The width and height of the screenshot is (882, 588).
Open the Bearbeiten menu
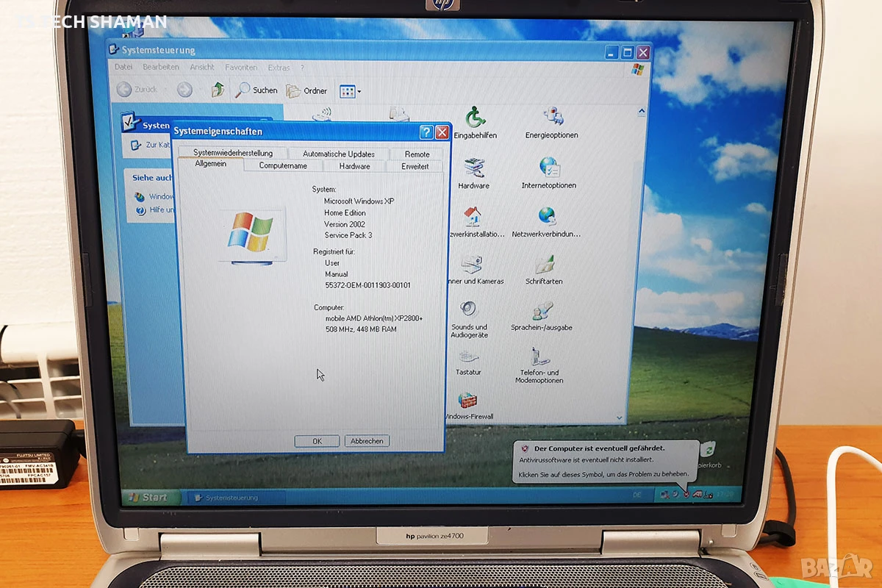(x=161, y=67)
